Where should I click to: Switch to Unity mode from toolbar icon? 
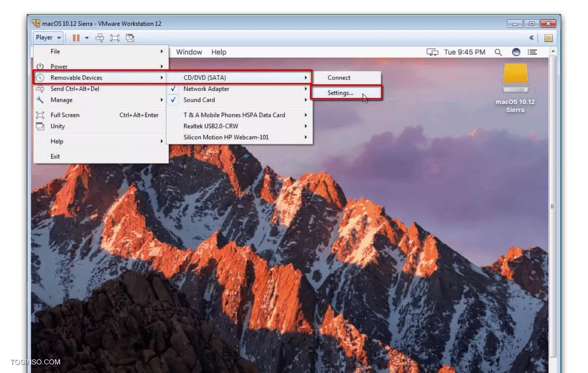pos(130,38)
